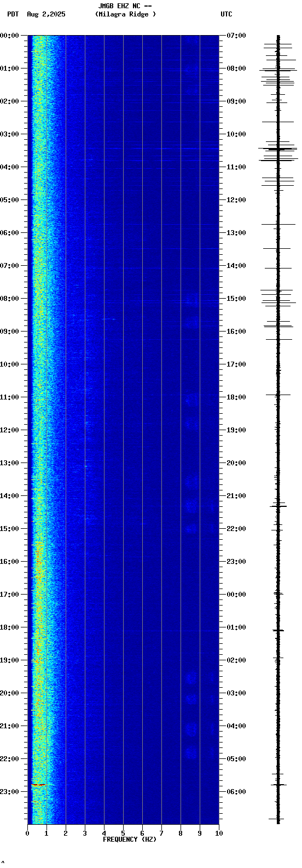302x868 pixels.
Task: Click the frequency axis "0" tick label
Action: click(27, 833)
